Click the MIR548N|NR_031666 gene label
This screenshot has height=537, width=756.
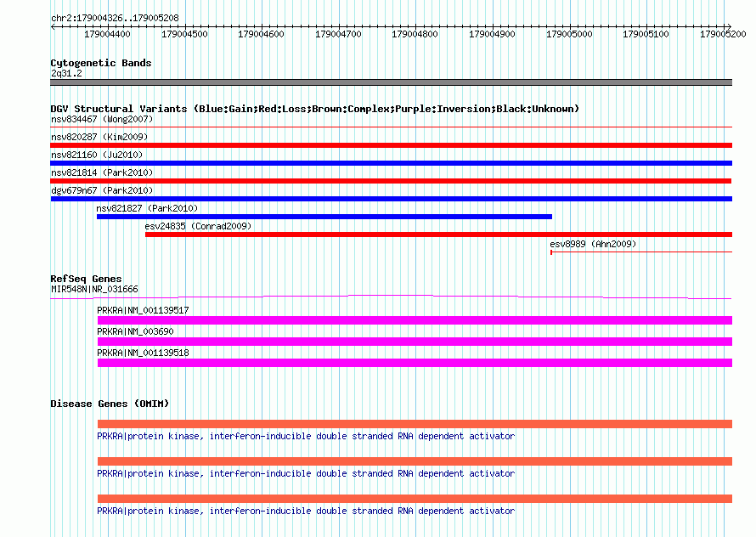tap(94, 290)
